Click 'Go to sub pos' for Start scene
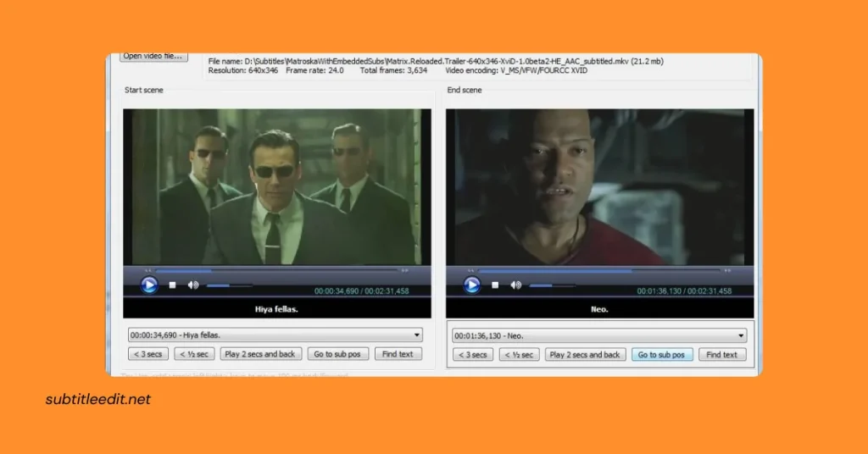This screenshot has width=868, height=454. click(x=337, y=354)
